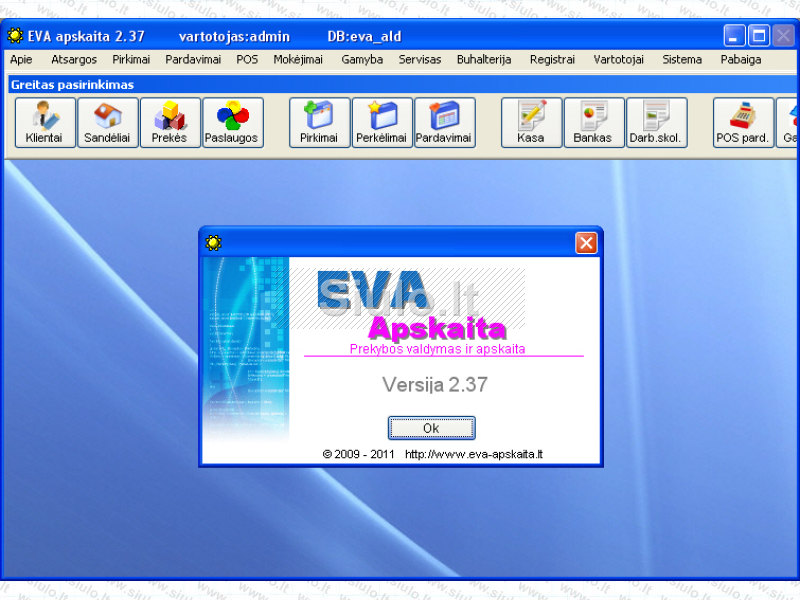This screenshot has width=800, height=600.
Task: Click the Sandėliai warehouse icon
Action: point(108,122)
